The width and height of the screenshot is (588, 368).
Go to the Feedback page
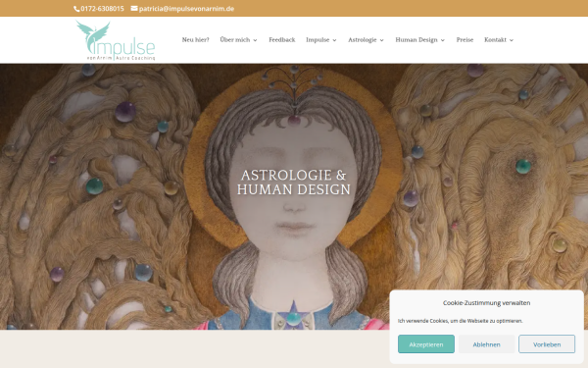click(x=281, y=40)
